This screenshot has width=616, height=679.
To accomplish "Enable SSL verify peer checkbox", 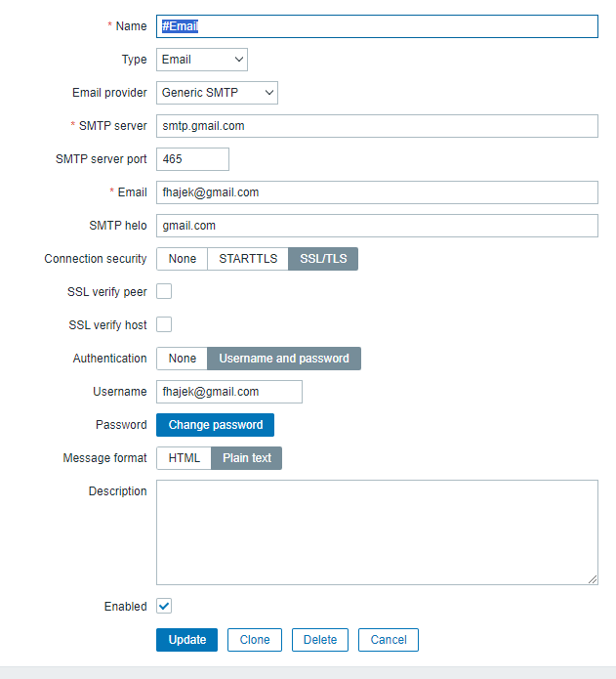I will tap(164, 292).
